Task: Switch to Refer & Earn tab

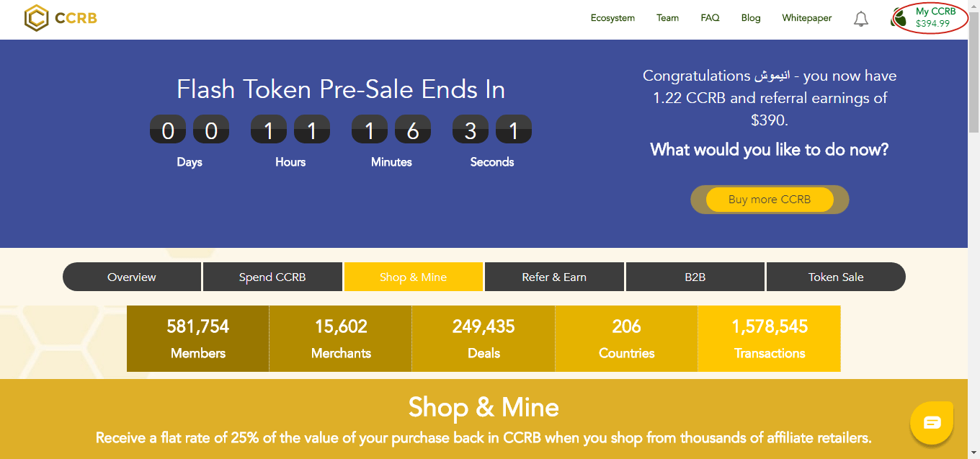Action: [554, 277]
